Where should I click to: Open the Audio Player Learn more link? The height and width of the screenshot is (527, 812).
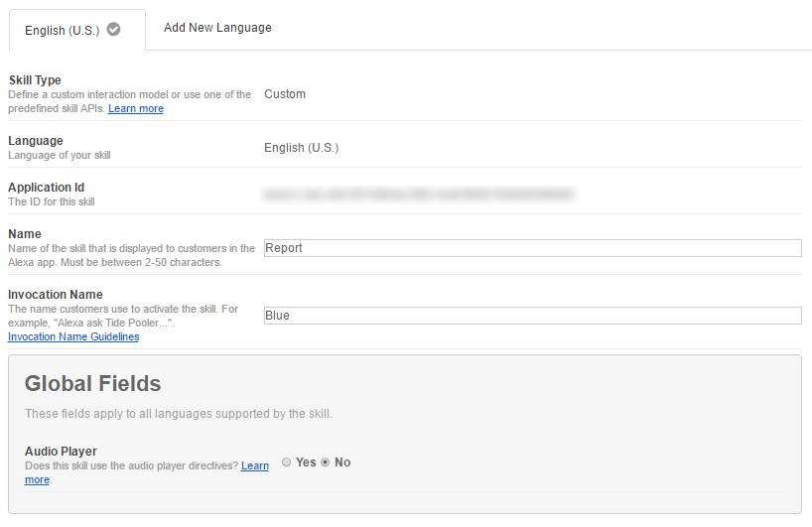click(x=255, y=465)
